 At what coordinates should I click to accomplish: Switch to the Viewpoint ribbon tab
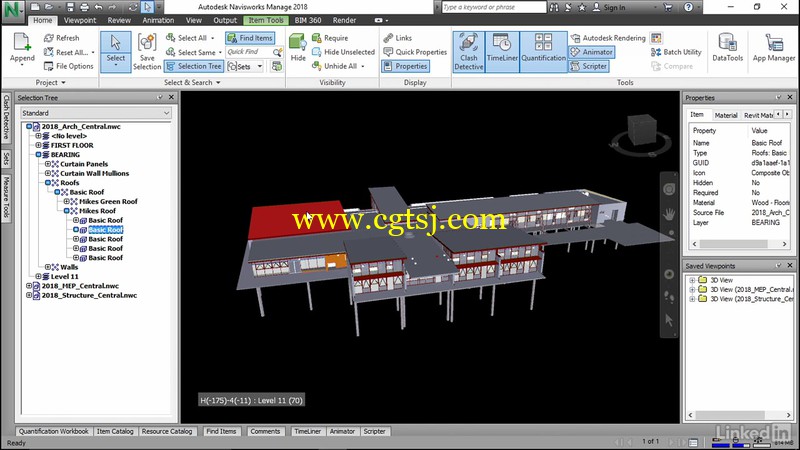pos(80,20)
